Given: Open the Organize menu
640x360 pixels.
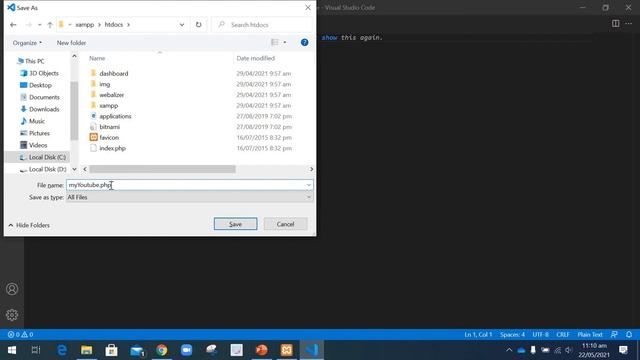Looking at the screenshot, I should tap(27, 42).
